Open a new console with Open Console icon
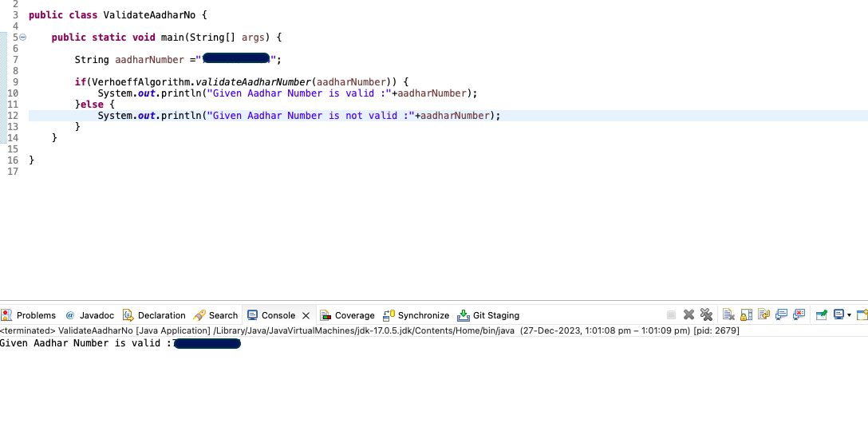Viewport: 868px width, 427px height. [x=862, y=314]
